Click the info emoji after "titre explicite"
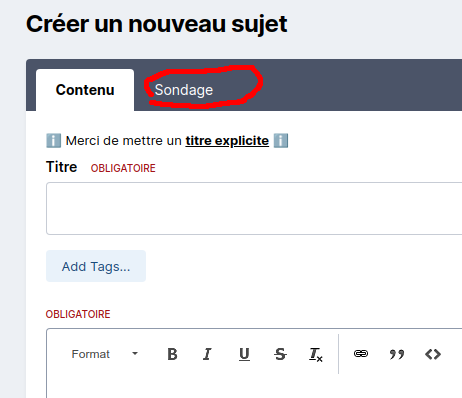This screenshot has height=398, width=462. click(x=281, y=141)
